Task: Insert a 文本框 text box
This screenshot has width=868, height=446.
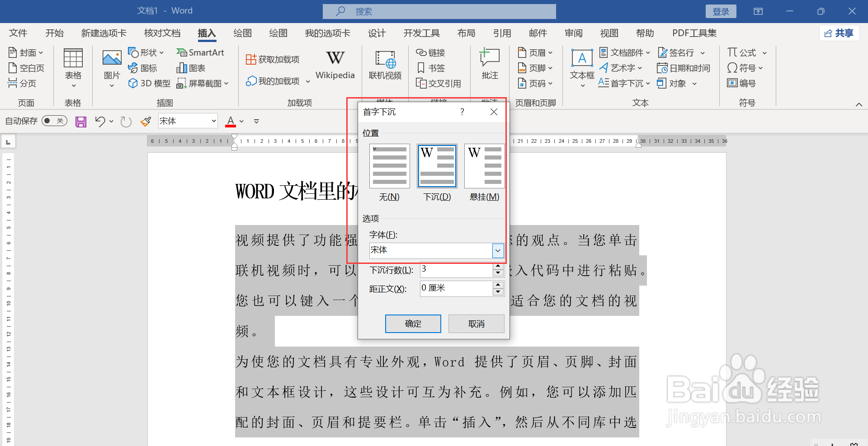Action: [582, 68]
